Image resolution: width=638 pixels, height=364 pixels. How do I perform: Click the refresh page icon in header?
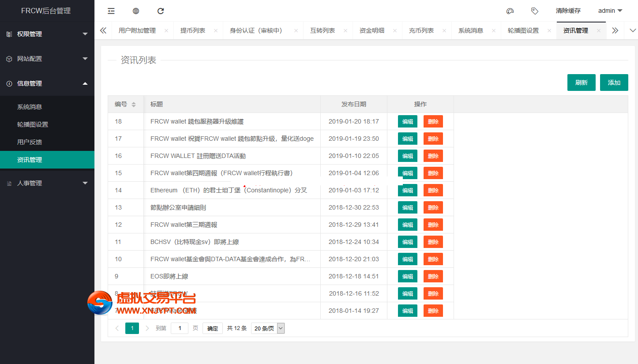point(161,11)
